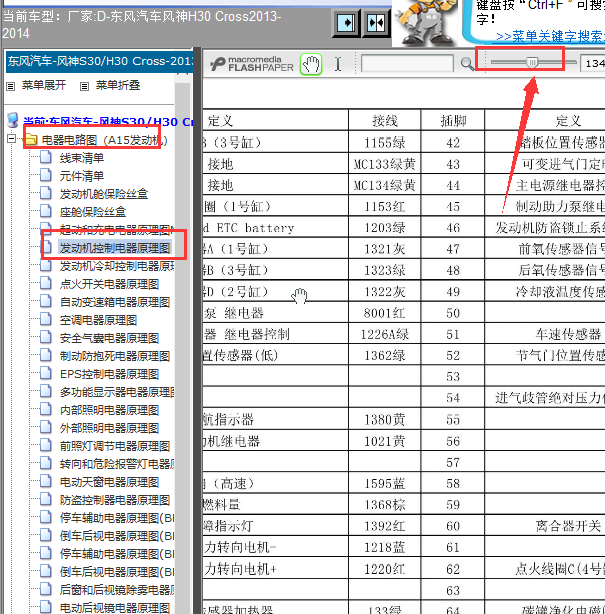Click the computer icon beside current vehicle
This screenshot has width=605, height=614.
coord(13,120)
